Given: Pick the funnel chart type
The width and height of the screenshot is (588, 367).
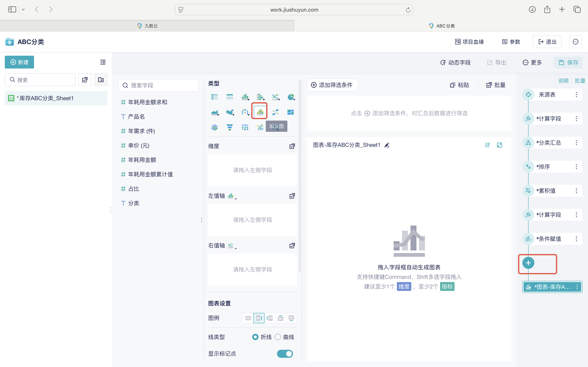Looking at the screenshot, I should [x=230, y=127].
